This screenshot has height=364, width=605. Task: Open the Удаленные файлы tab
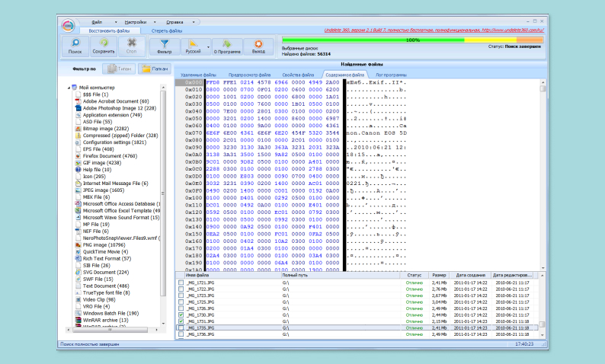click(198, 75)
